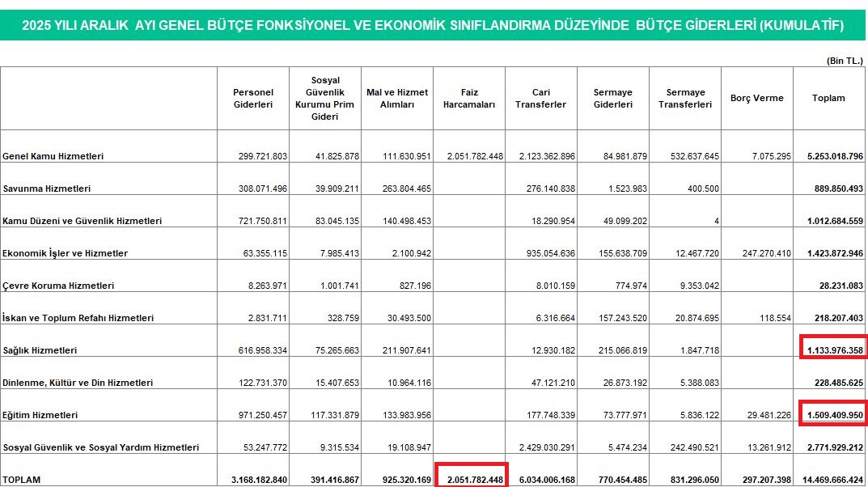This screenshot has height=487, width=868.
Task: Click total personnel value 3.168.182.840
Action: 259,480
